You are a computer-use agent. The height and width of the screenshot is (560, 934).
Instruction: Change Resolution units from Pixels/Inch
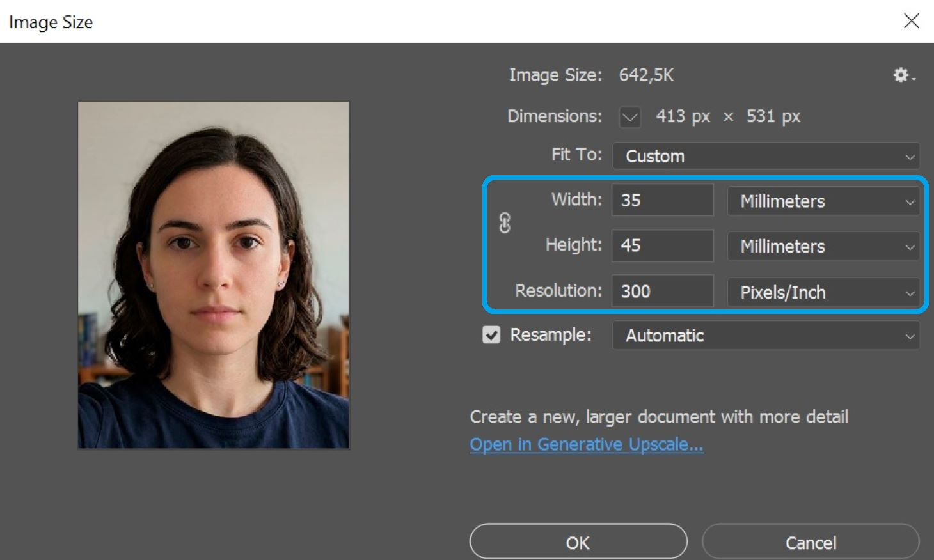coord(824,292)
